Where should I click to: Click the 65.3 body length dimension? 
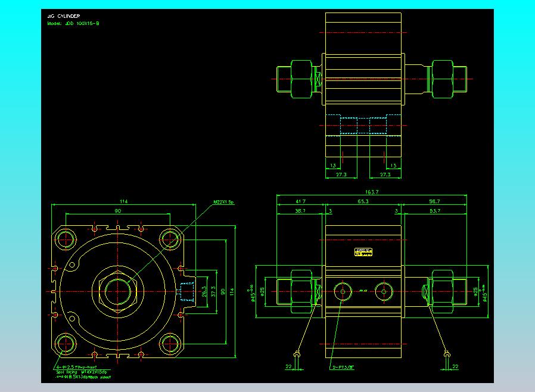[x=362, y=203]
